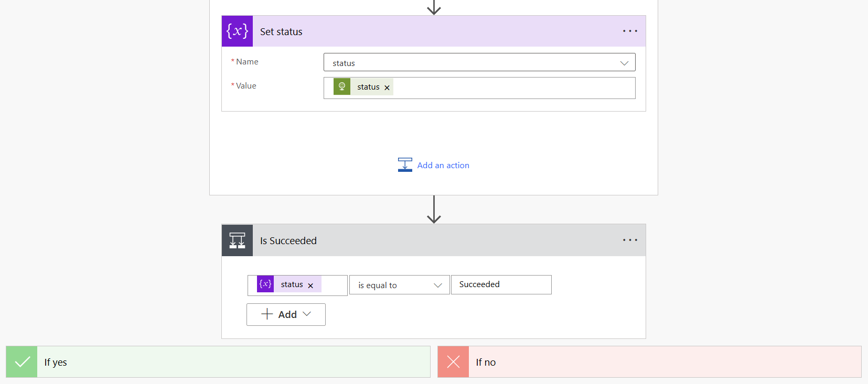
Task: Click the Is Succeeded condition icon
Action: [237, 240]
